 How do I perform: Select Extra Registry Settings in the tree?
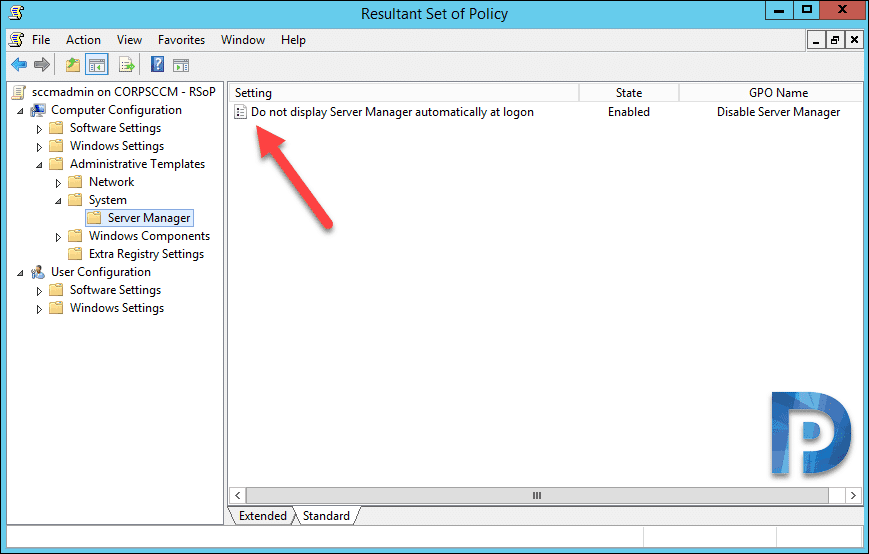146,254
